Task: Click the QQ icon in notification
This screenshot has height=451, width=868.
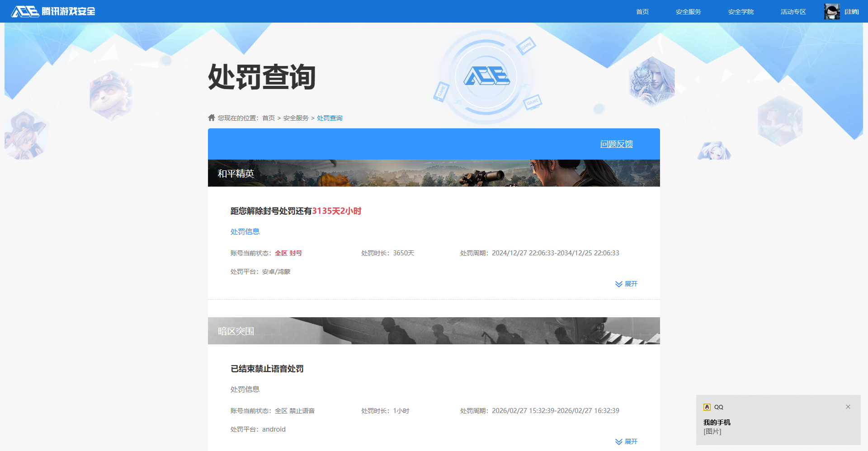Action: click(707, 407)
